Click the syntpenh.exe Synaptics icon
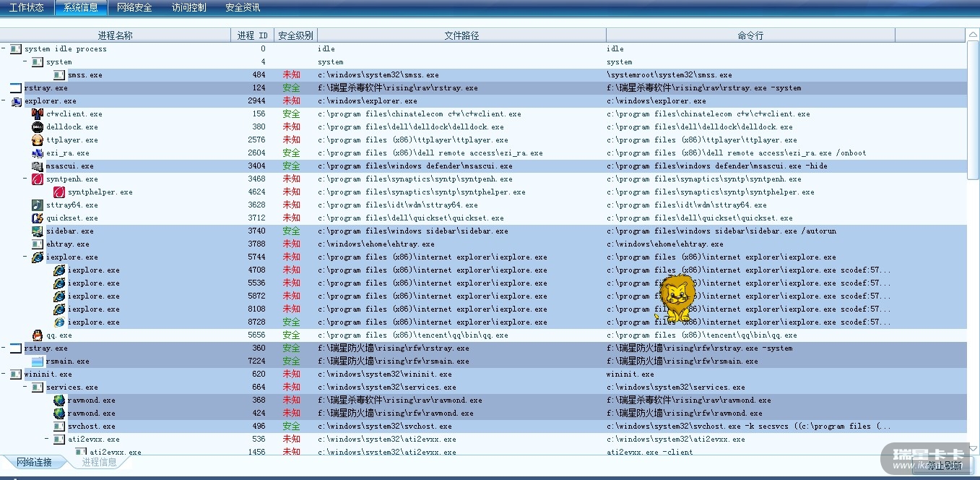The height and width of the screenshot is (480, 980). point(38,179)
